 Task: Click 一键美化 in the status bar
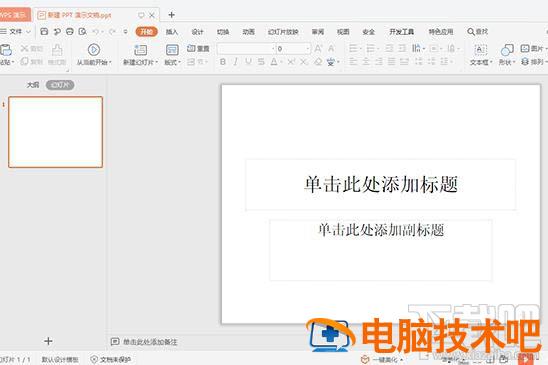(382, 359)
